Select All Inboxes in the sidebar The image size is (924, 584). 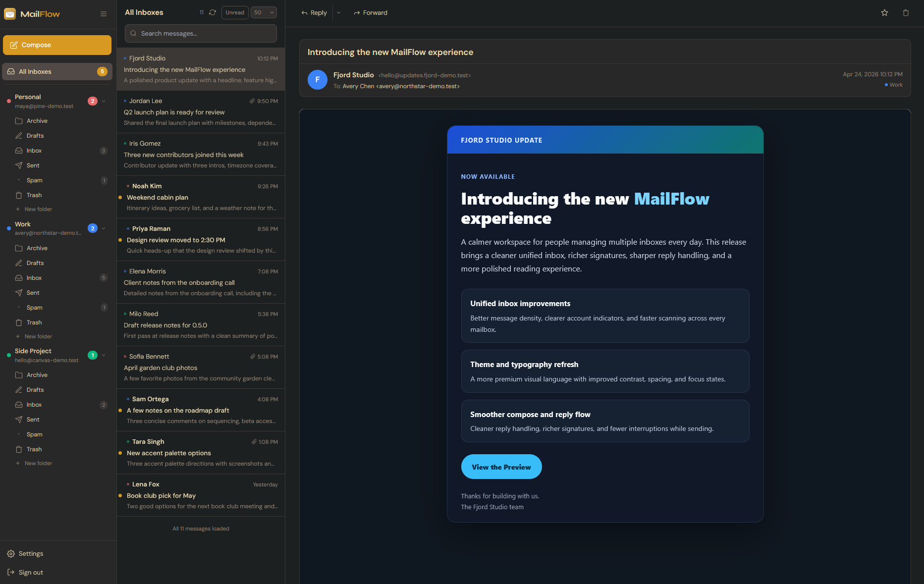[x=35, y=71]
